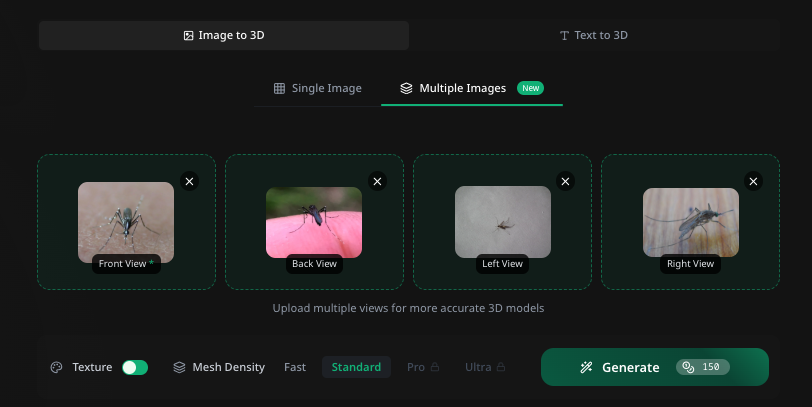Remove the Back View image
Screen dimensions: 812x407
click(x=377, y=181)
